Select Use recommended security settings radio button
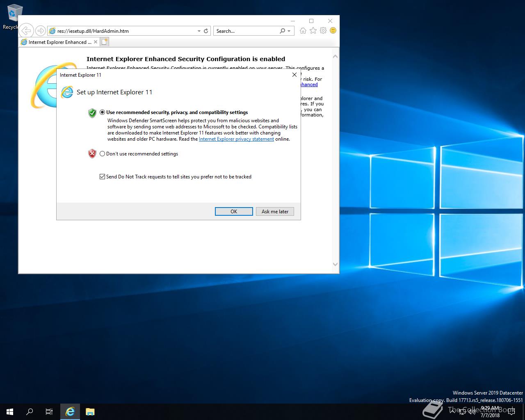 pyautogui.click(x=103, y=112)
